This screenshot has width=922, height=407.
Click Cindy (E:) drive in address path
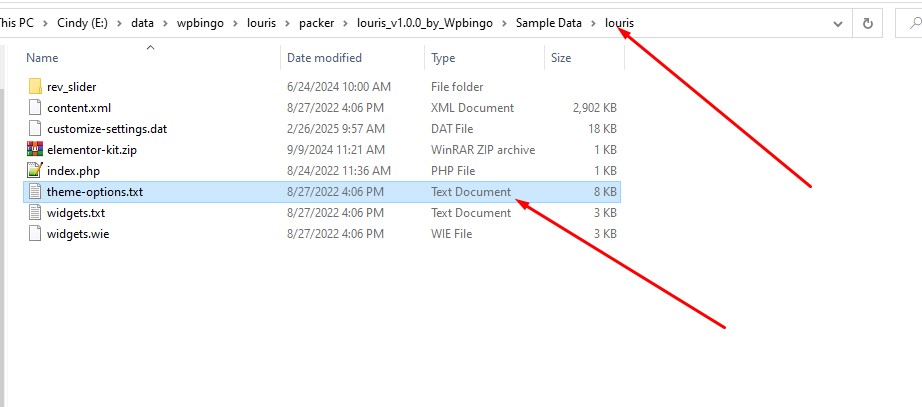tap(82, 23)
